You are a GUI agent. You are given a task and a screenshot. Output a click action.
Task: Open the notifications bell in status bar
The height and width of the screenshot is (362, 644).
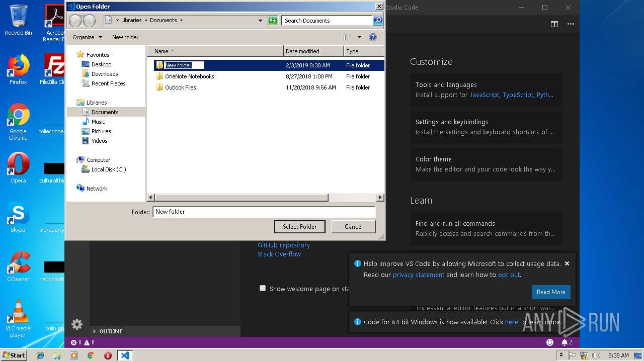tap(567, 342)
